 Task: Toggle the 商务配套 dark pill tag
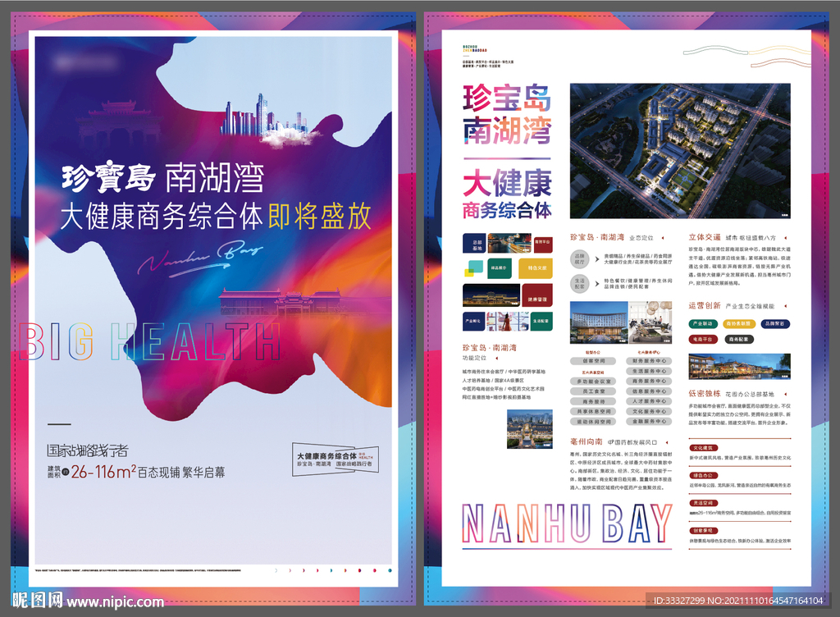[739, 339]
